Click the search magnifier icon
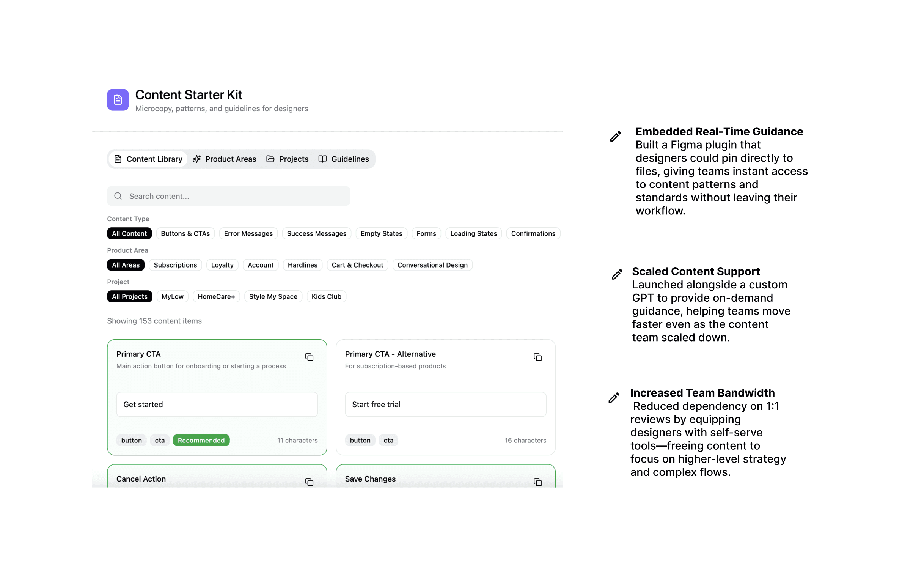The height and width of the screenshot is (573, 924). [118, 196]
